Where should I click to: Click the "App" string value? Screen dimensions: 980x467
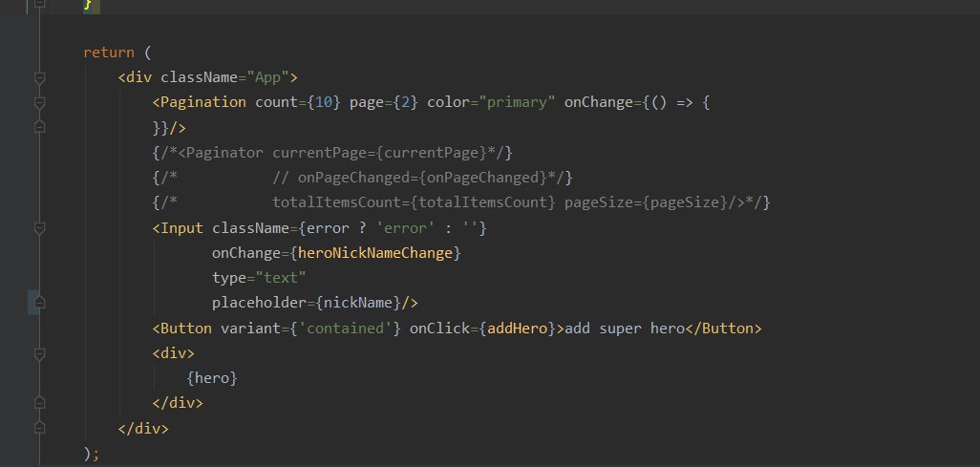point(268,77)
